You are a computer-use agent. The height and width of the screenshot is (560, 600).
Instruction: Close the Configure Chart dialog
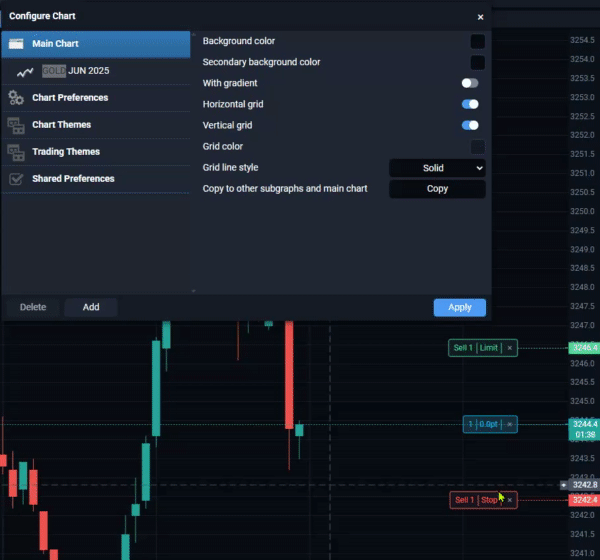pos(481,17)
